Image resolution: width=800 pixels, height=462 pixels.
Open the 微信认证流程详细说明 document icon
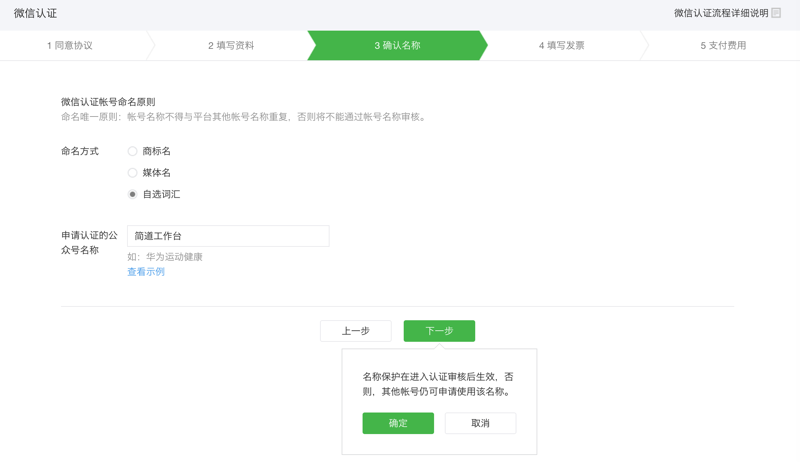(x=776, y=13)
